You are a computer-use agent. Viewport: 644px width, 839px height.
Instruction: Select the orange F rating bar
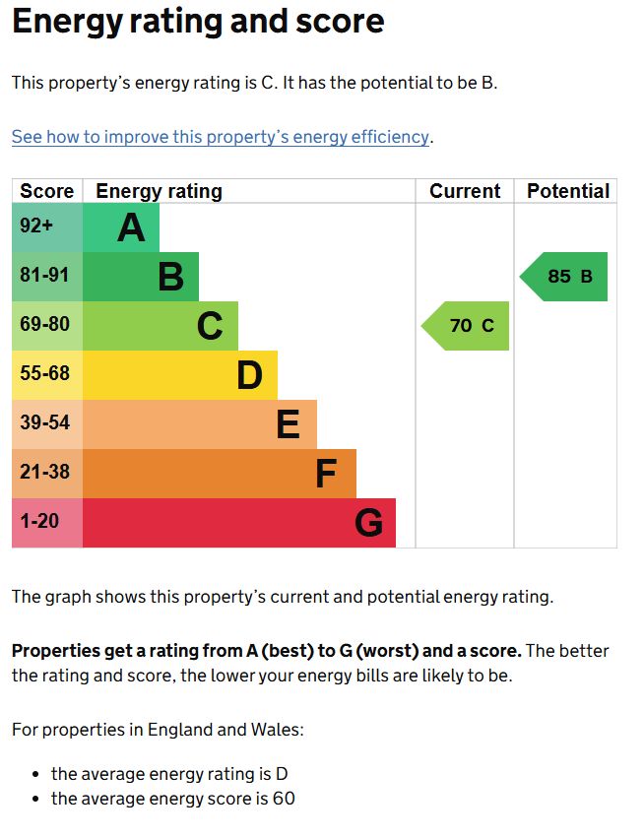[220, 474]
